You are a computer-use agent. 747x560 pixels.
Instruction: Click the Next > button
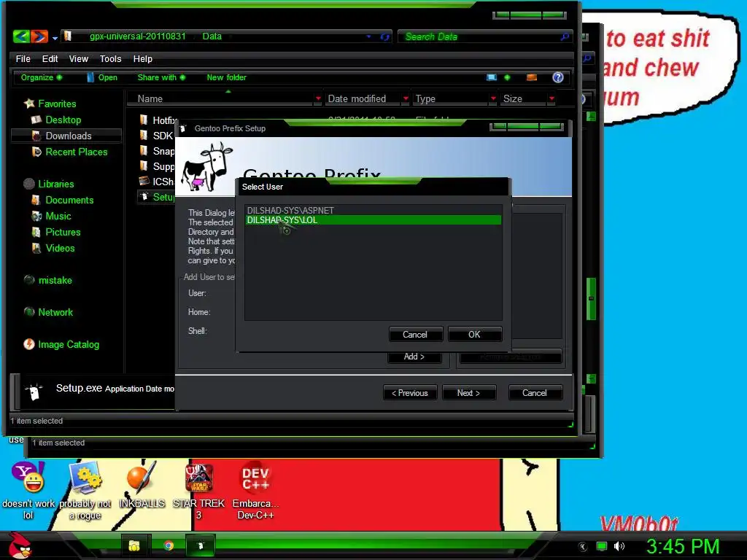(x=469, y=393)
